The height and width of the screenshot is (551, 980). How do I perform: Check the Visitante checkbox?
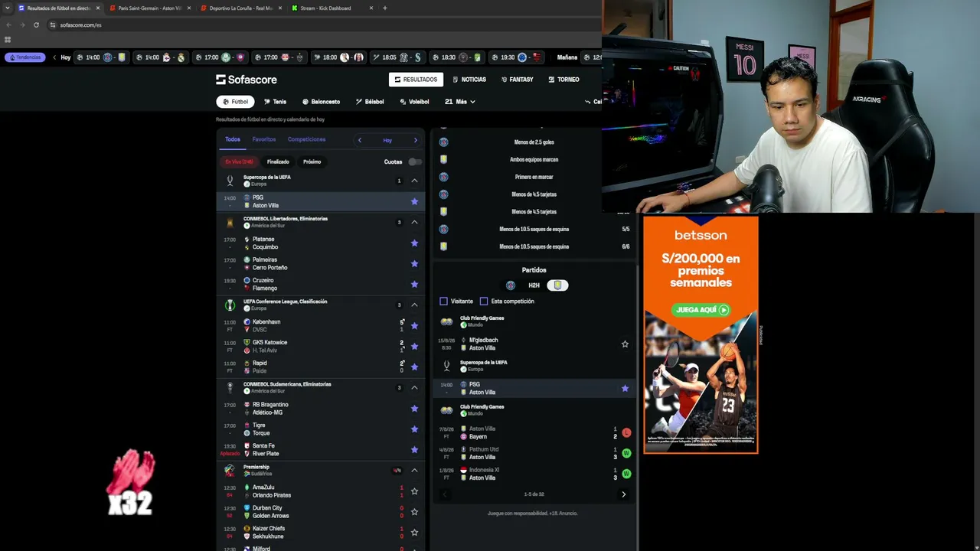pos(443,301)
